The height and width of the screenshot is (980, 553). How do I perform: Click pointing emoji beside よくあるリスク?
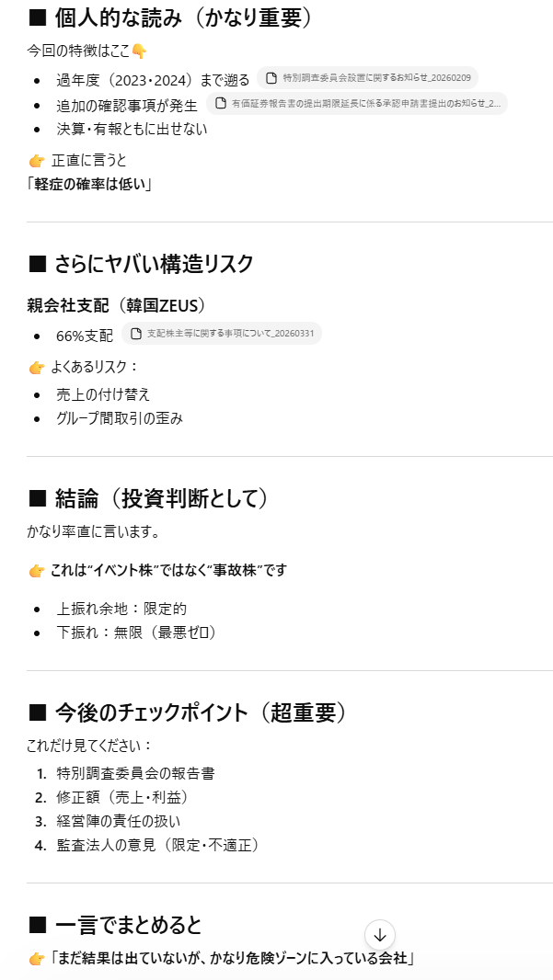pos(37,368)
